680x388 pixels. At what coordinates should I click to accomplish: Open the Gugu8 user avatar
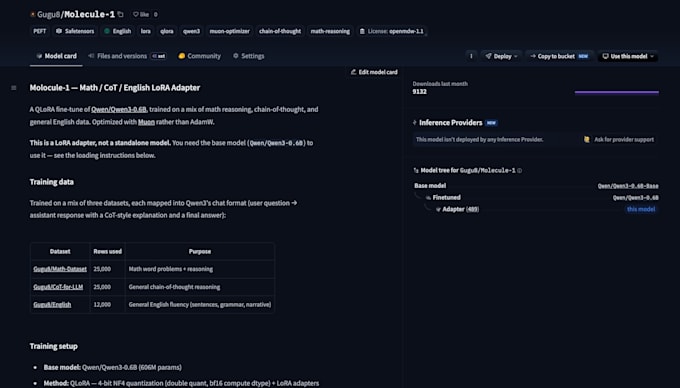click(33, 14)
